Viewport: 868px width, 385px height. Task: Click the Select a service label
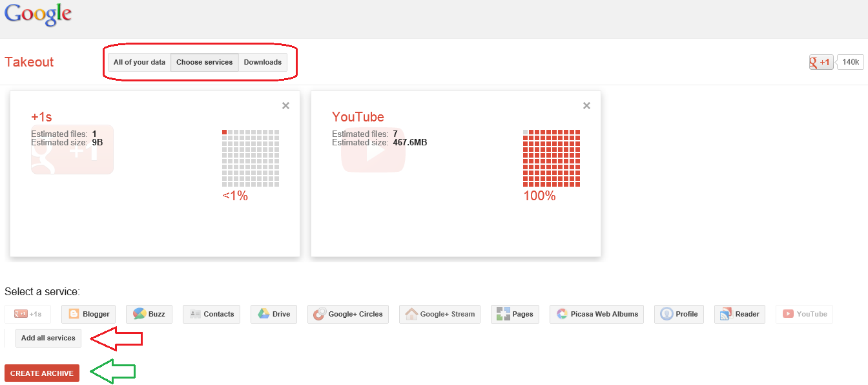pos(42,292)
